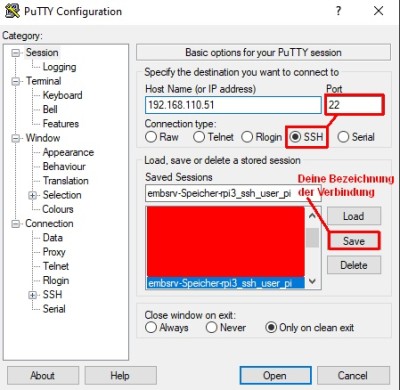This screenshot has width=400, height=390.
Task: Open the Appearance category
Action: pos(68,152)
